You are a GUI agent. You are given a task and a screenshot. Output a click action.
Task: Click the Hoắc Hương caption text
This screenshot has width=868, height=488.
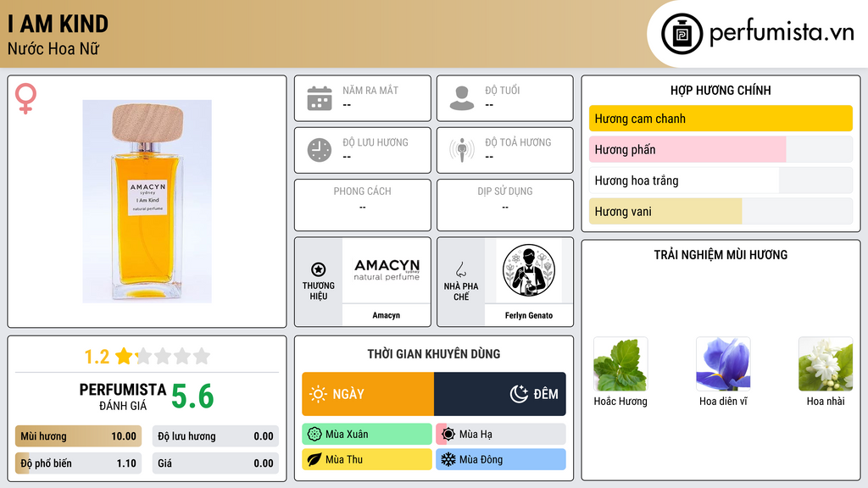(x=620, y=401)
